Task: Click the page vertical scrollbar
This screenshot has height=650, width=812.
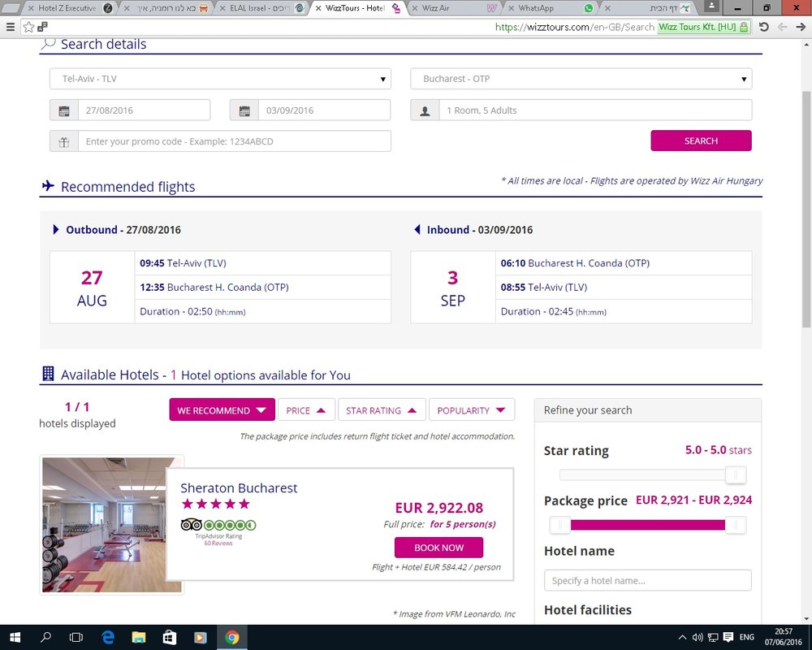Action: [x=806, y=209]
